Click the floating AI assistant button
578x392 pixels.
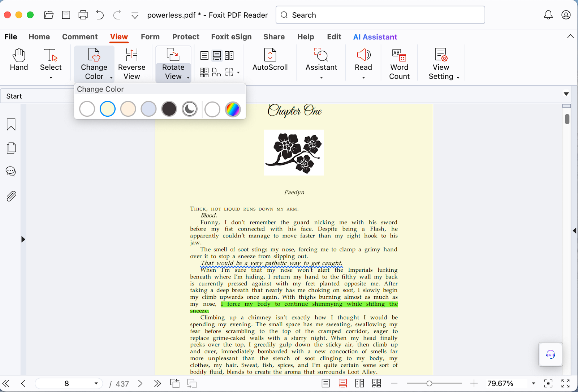pyautogui.click(x=550, y=354)
